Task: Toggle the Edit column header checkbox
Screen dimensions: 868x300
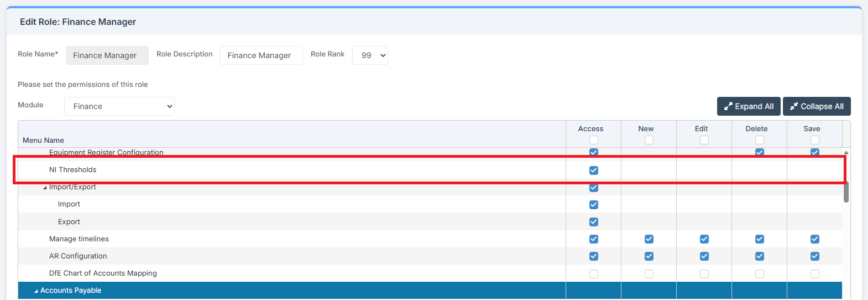Action: 704,140
